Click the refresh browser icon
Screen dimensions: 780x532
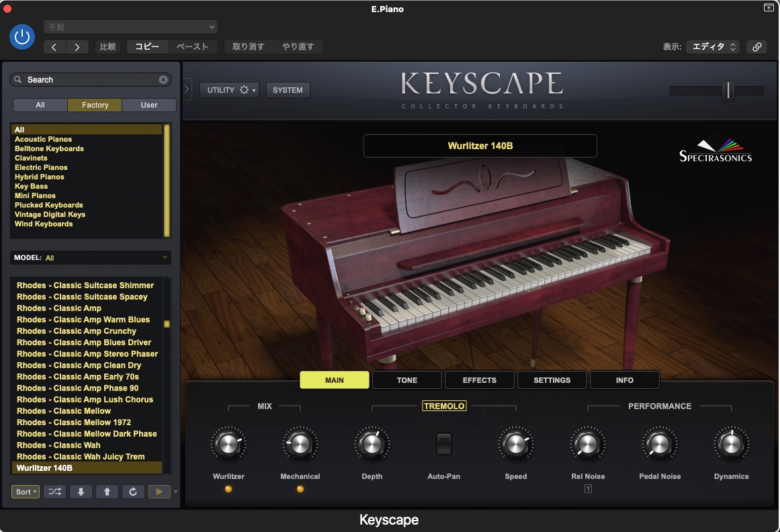click(x=133, y=492)
